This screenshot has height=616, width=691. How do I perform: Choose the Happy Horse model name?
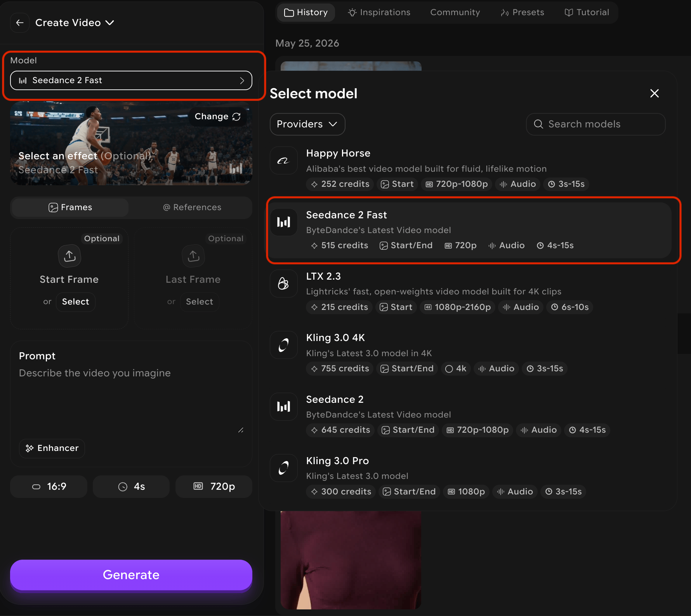click(338, 153)
